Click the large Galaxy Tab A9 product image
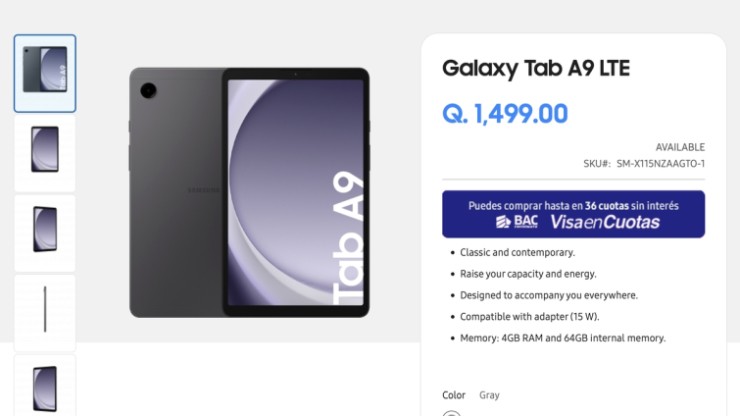Image resolution: width=740 pixels, height=416 pixels. (249, 192)
